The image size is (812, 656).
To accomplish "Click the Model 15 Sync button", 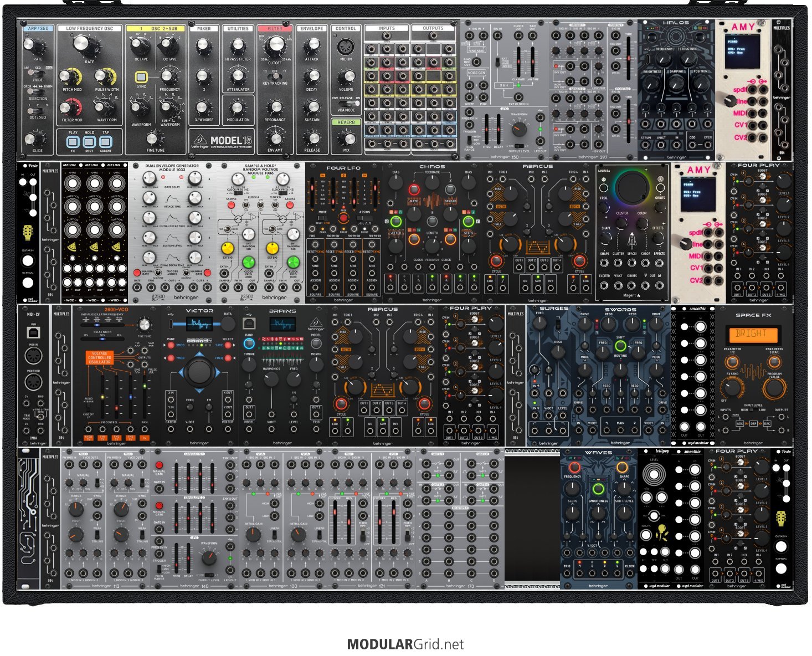I will pos(141,78).
